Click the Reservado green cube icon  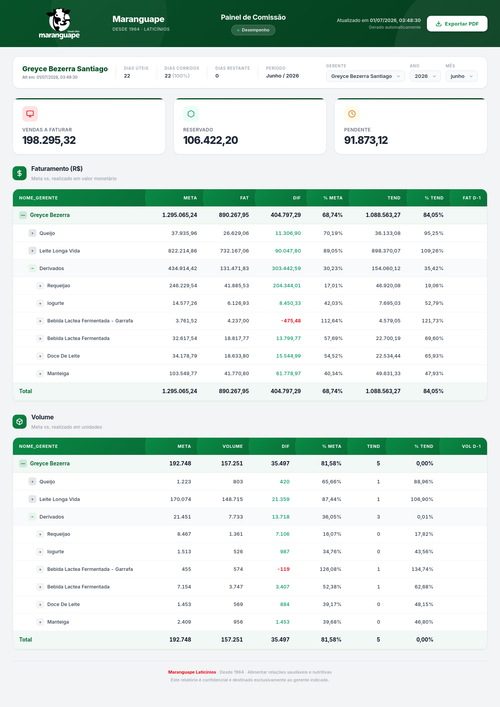coord(191,114)
